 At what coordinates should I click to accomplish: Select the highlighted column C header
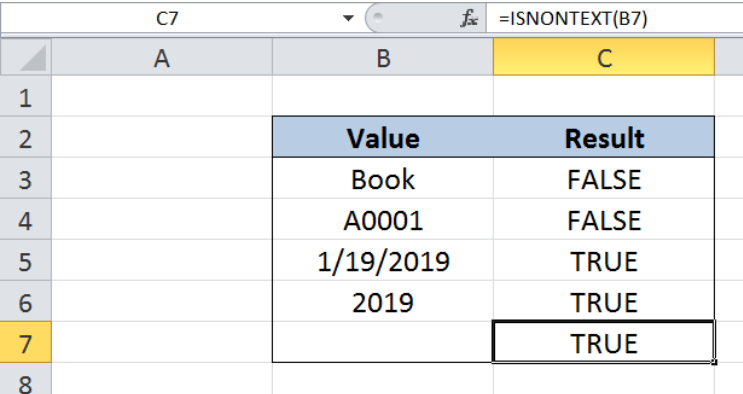tap(604, 57)
